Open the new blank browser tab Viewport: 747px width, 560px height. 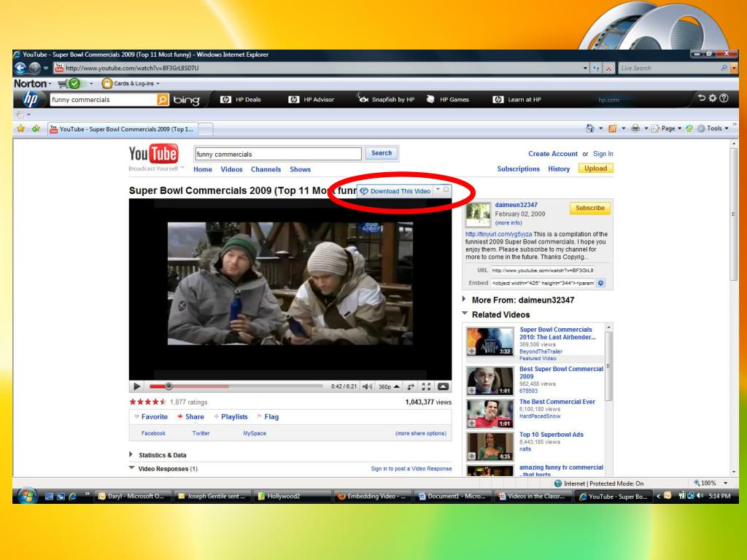pyautogui.click(x=205, y=130)
